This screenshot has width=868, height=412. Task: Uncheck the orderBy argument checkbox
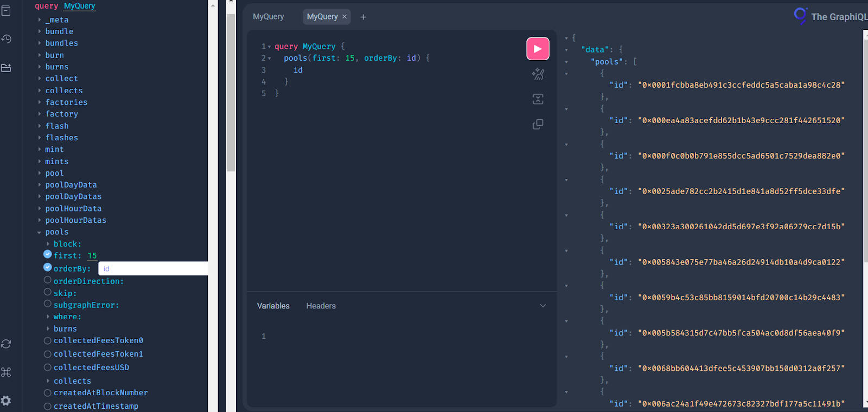[x=48, y=267]
